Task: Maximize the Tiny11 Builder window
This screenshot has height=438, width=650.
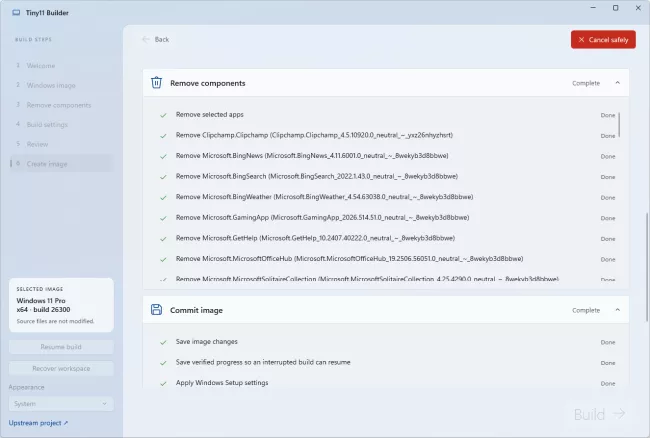Action: pos(616,8)
